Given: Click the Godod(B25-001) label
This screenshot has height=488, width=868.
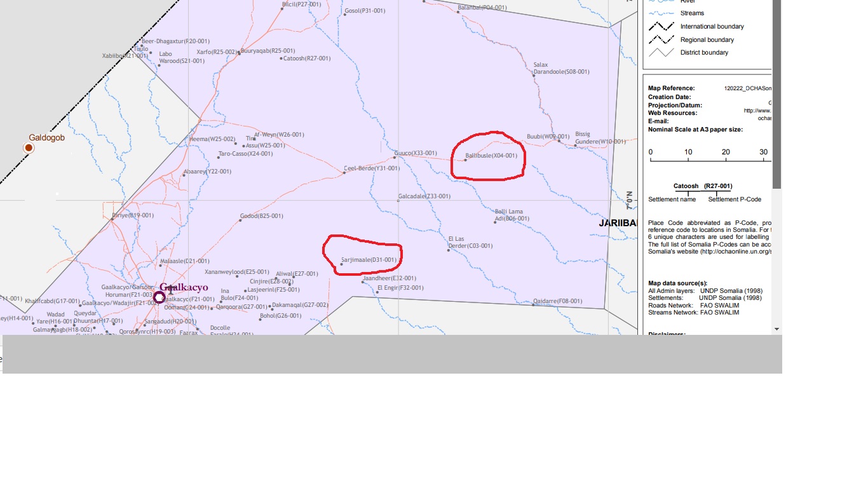Looking at the screenshot, I should pyautogui.click(x=261, y=216).
